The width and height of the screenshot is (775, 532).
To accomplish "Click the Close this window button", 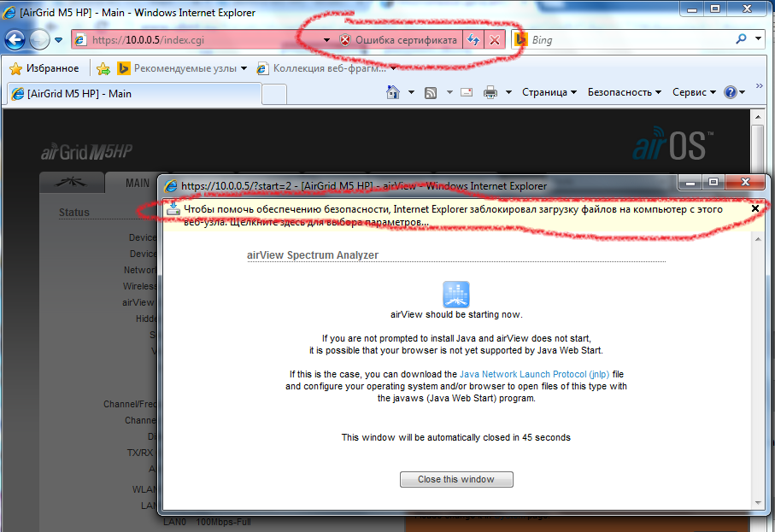I will (456, 479).
